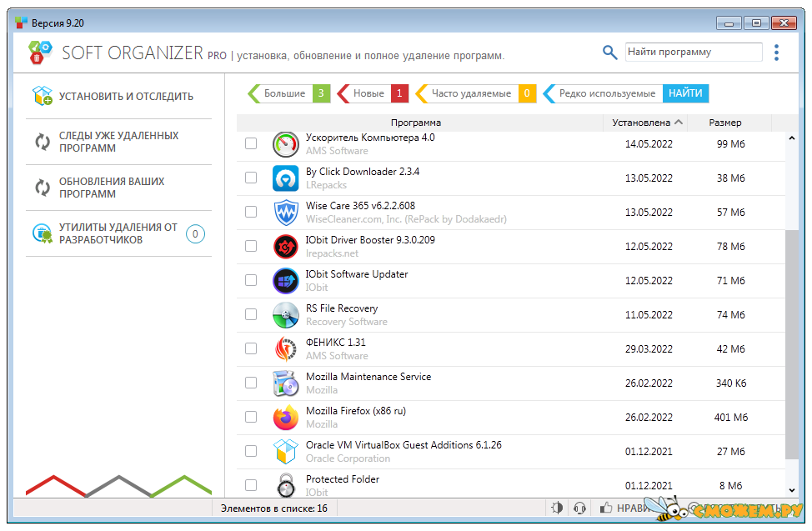The height and width of the screenshot is (531, 812).
Task: Open УСТАНОВИТЬ И ОТСЛЕДИТЬ in the sidebar
Action: [118, 97]
